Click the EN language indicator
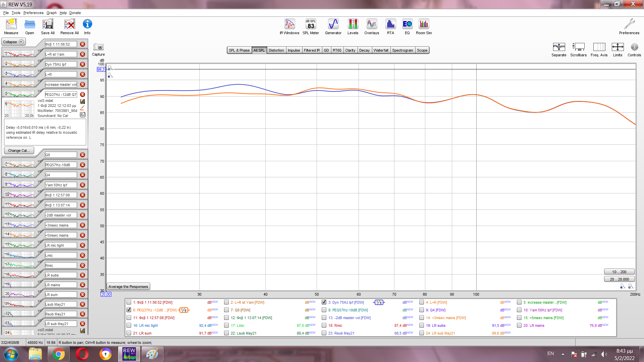The image size is (644, 362). [x=550, y=353]
